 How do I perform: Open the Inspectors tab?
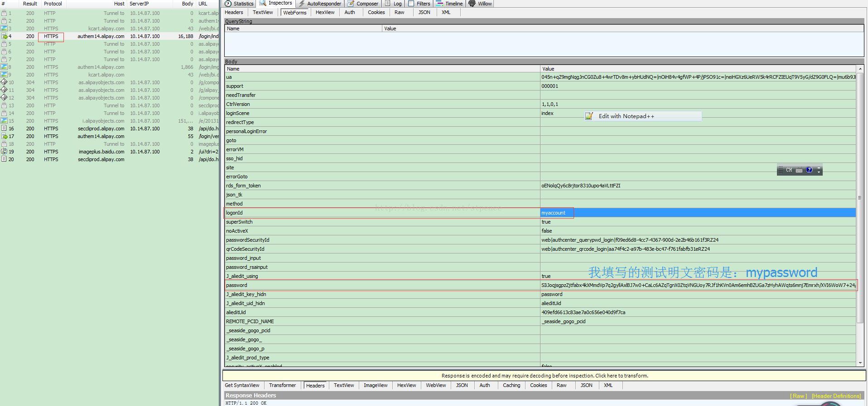276,3
